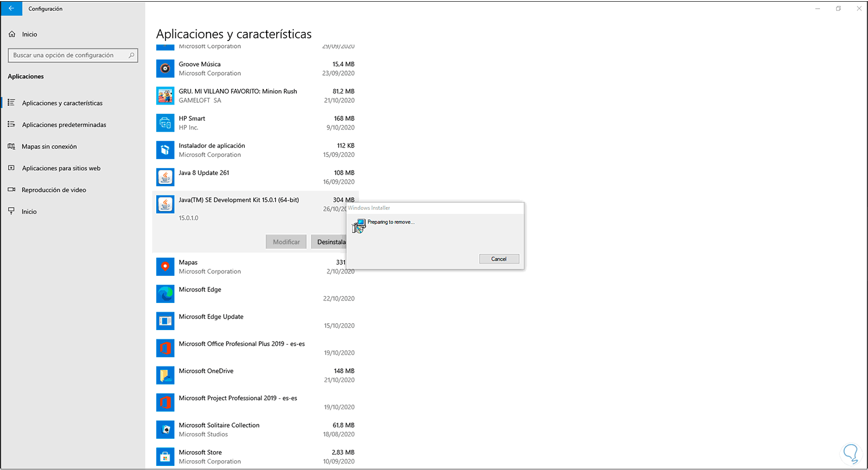Viewport: 868px width, 470px height.
Task: Click the 'Preparing to remove...' message
Action: click(x=391, y=222)
